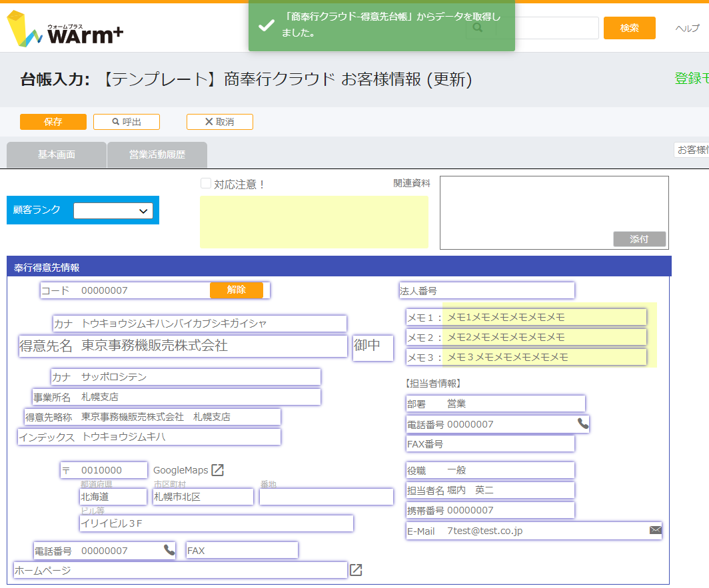Click the 部署 営業 field

496,404
